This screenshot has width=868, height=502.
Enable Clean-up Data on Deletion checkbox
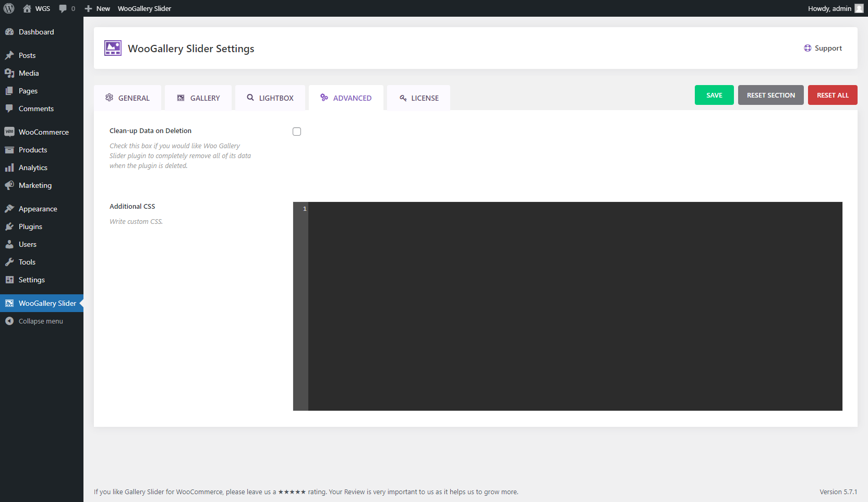[x=297, y=132]
